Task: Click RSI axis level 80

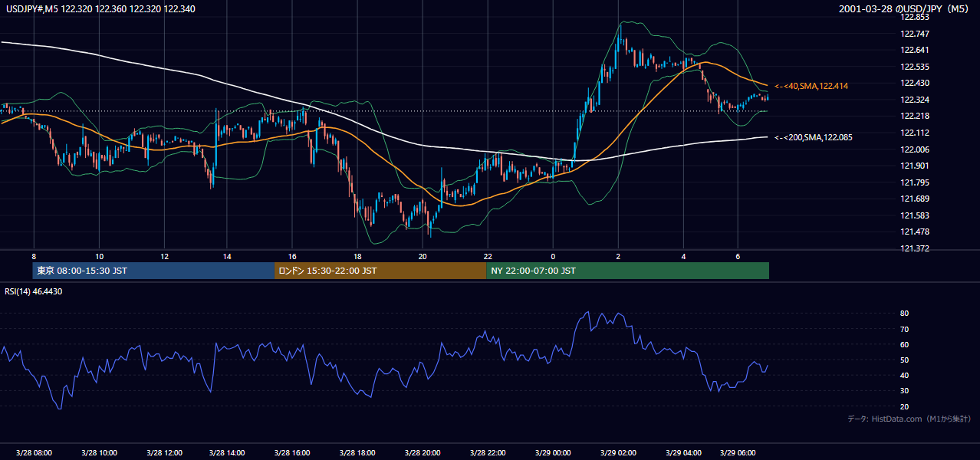Action: coord(904,314)
